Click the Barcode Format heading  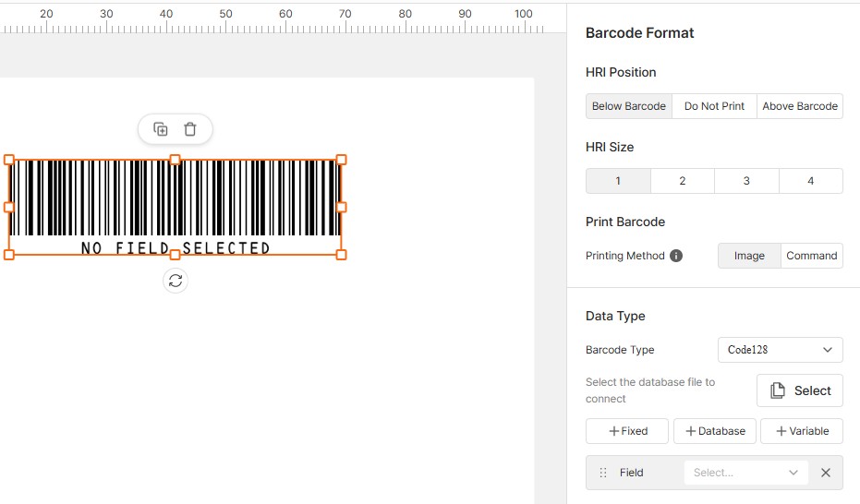[x=639, y=33]
